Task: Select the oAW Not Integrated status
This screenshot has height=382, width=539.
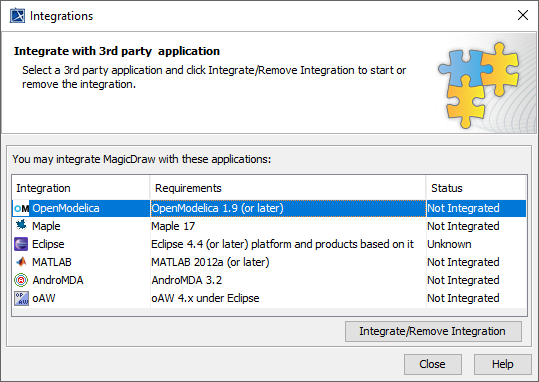Action: click(x=463, y=298)
